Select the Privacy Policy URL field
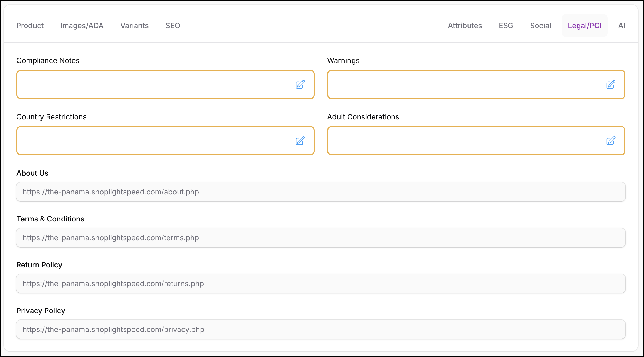The image size is (644, 357). 321,329
